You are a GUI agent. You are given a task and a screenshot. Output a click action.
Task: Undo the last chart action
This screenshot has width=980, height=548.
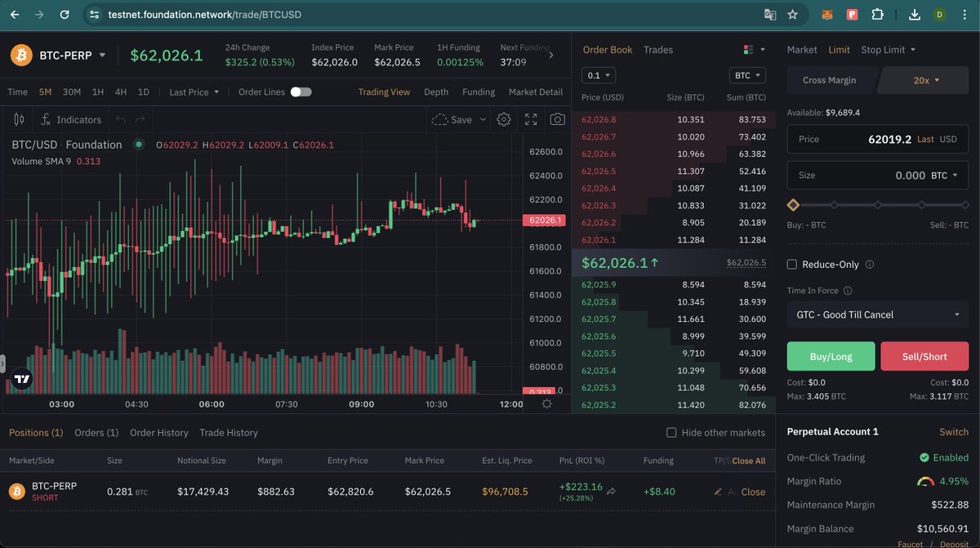pos(121,119)
